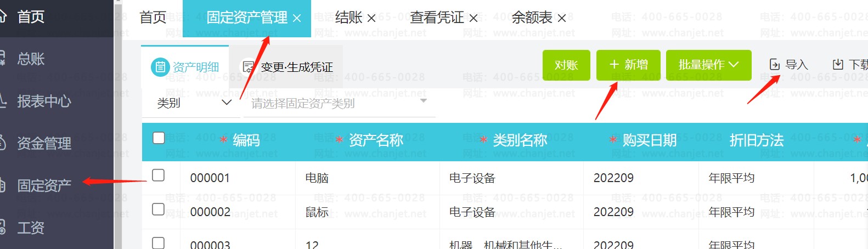Click code cell 000003

pyautogui.click(x=210, y=245)
